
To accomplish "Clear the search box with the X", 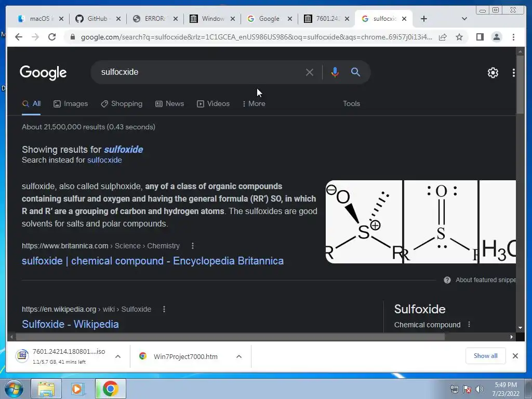I will coord(310,72).
